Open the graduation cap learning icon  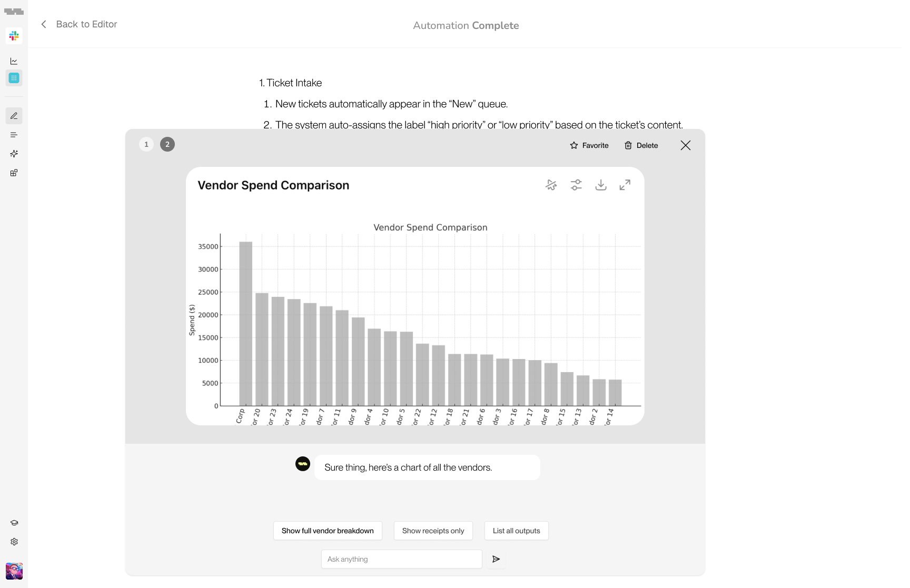click(x=14, y=523)
